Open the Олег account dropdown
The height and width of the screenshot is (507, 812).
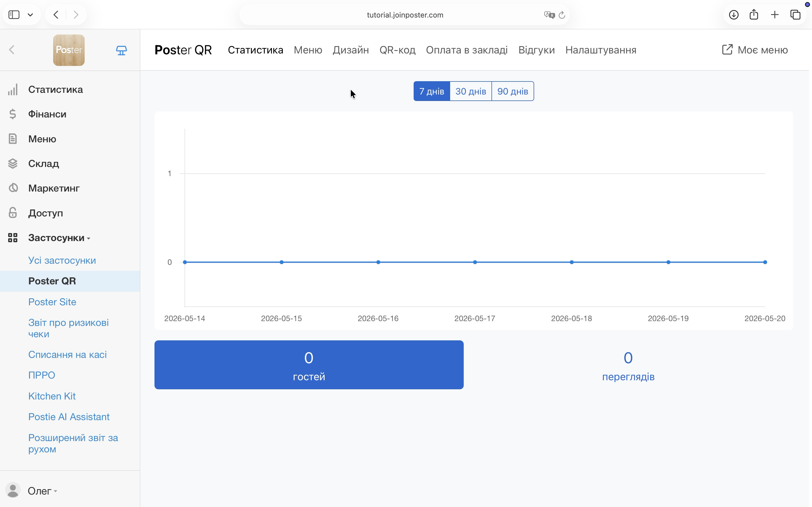[42, 491]
